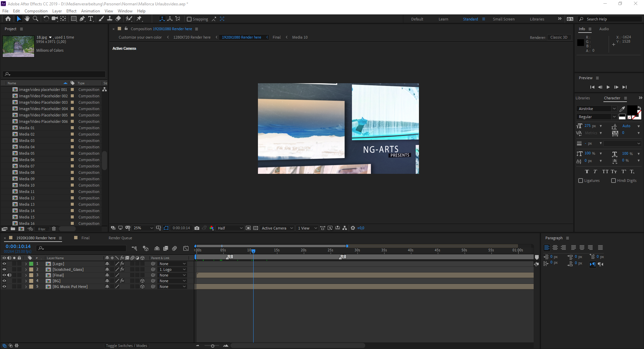Screen dimensions: 644x349
Task: Open Media 10 in composition breadcrumb
Action: (x=300, y=37)
